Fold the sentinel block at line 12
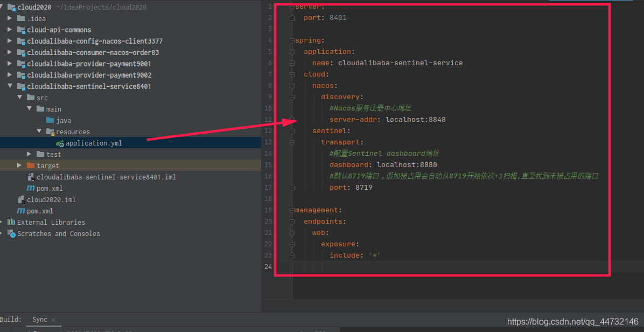The height and width of the screenshot is (332, 644). coord(292,130)
